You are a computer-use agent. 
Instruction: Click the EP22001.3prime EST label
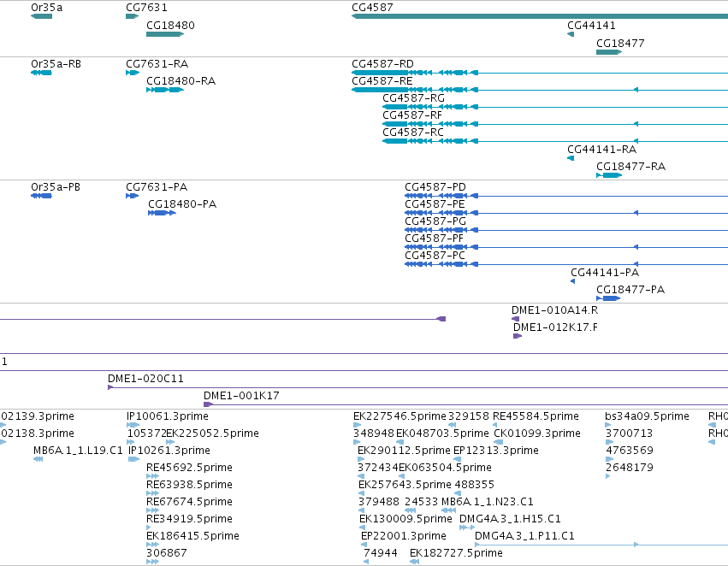point(404,536)
